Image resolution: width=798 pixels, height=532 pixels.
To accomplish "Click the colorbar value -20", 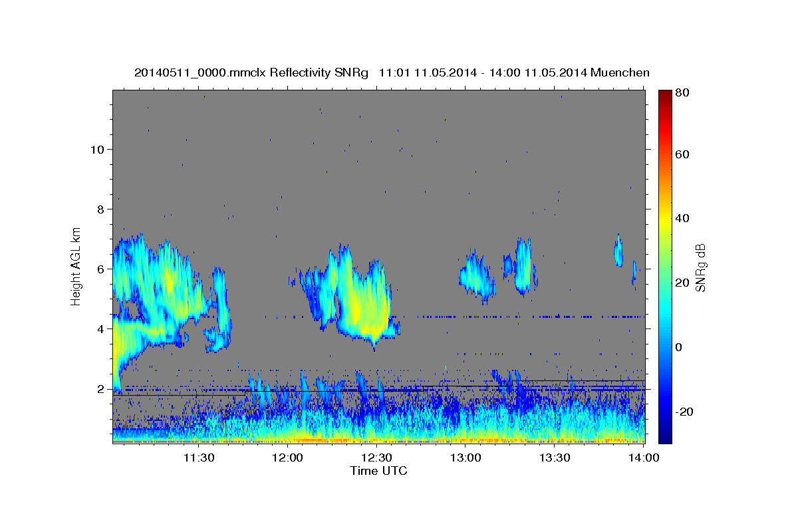I will pyautogui.click(x=684, y=412).
